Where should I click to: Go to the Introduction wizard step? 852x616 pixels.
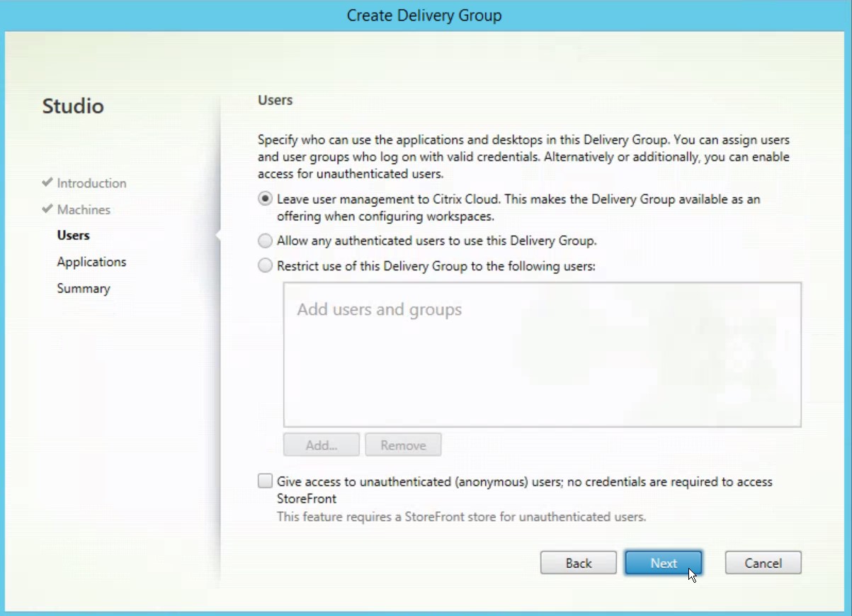point(91,183)
